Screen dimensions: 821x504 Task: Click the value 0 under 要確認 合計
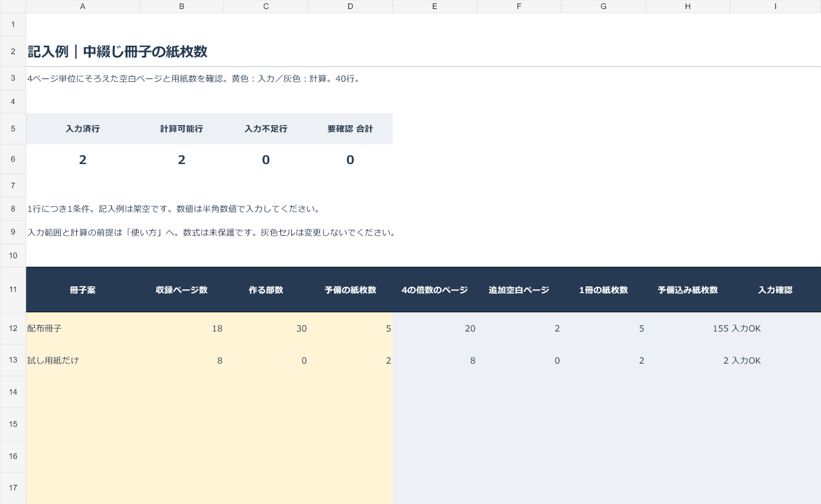click(x=350, y=160)
